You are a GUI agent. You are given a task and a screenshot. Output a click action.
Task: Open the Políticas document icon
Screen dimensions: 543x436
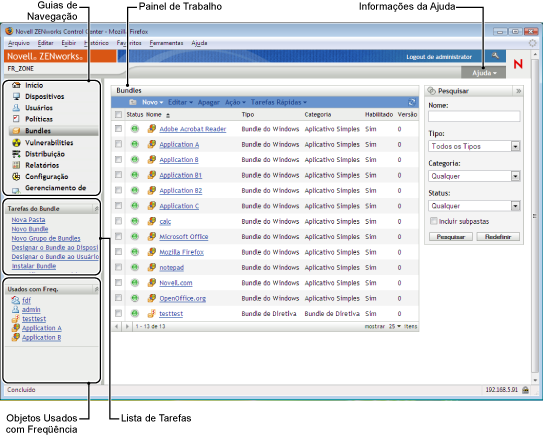16,119
